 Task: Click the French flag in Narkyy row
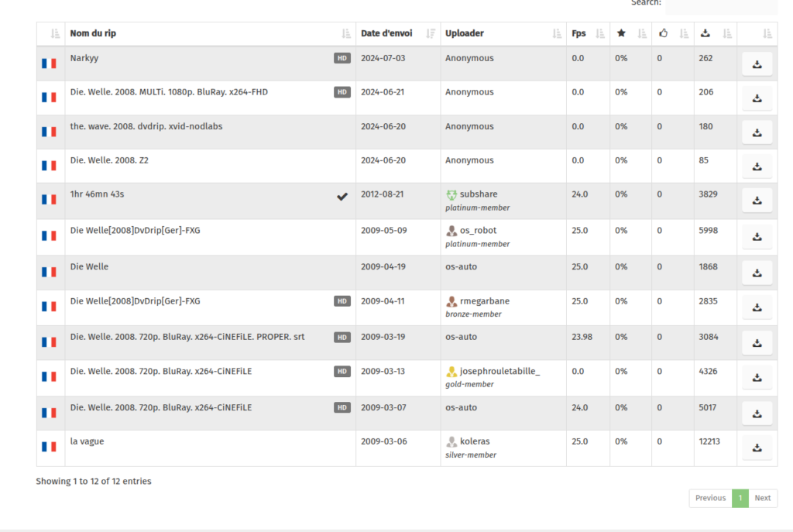click(50, 63)
